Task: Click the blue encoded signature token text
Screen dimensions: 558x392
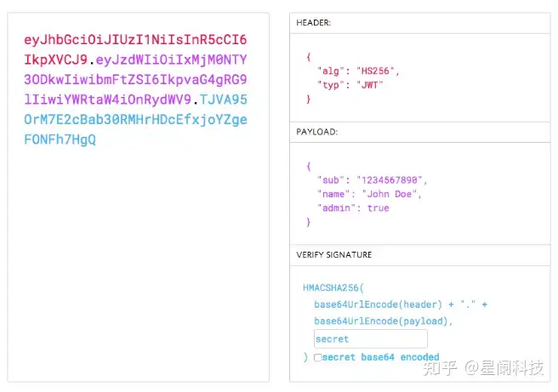Action: (x=135, y=120)
